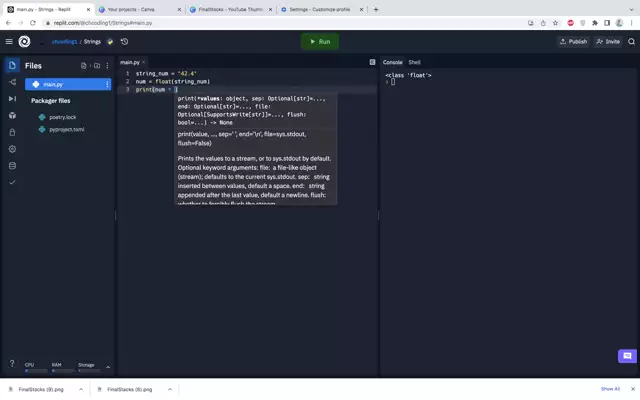Open Files panel three-dot menu
Screen dimensions: 640x400
click(x=107, y=66)
